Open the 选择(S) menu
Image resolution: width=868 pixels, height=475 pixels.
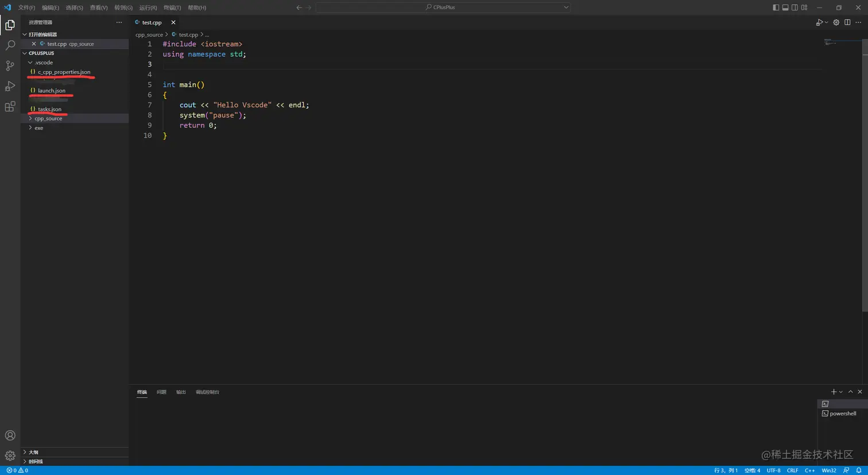point(75,7)
